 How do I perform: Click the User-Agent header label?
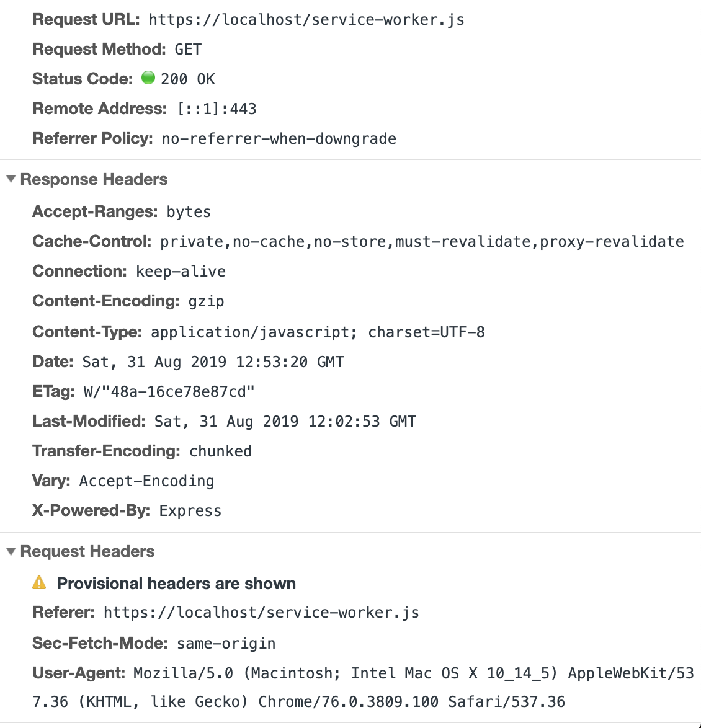79,673
